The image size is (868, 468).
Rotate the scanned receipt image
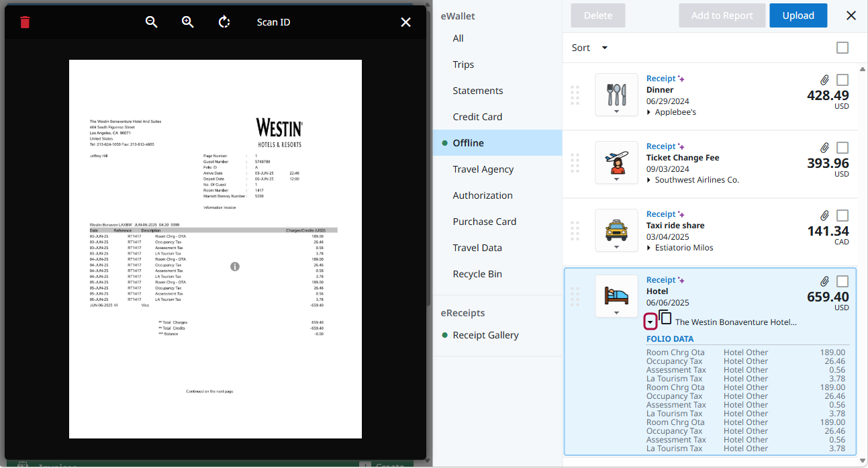coord(224,21)
